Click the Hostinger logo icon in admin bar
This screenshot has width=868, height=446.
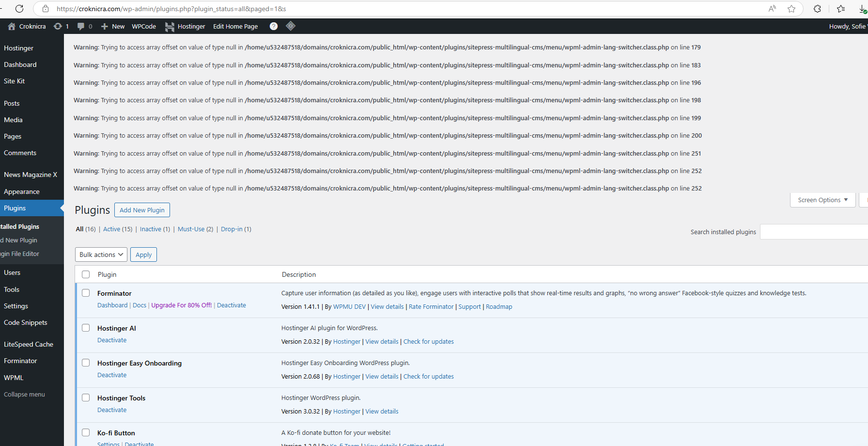coord(170,27)
